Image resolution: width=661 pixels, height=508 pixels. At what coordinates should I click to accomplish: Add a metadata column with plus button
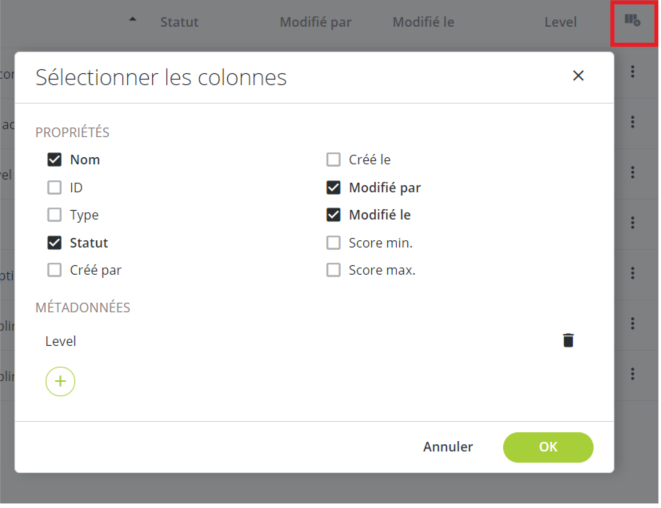click(60, 381)
